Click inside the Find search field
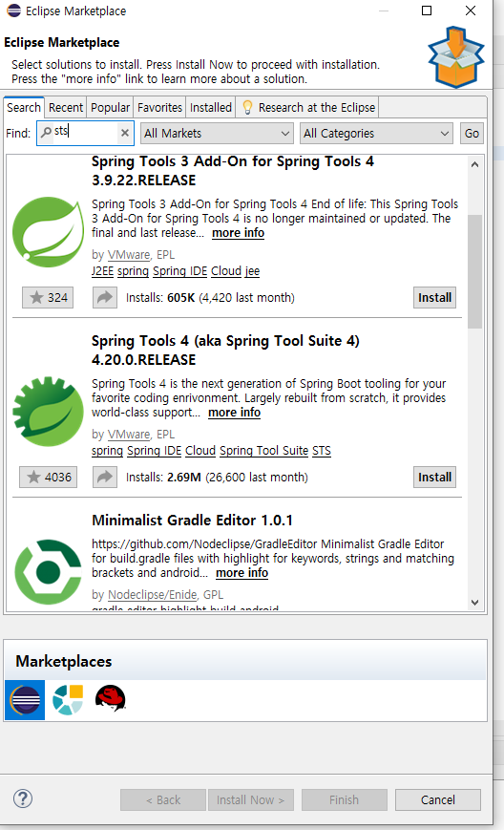The width and height of the screenshot is (504, 830). click(x=85, y=133)
